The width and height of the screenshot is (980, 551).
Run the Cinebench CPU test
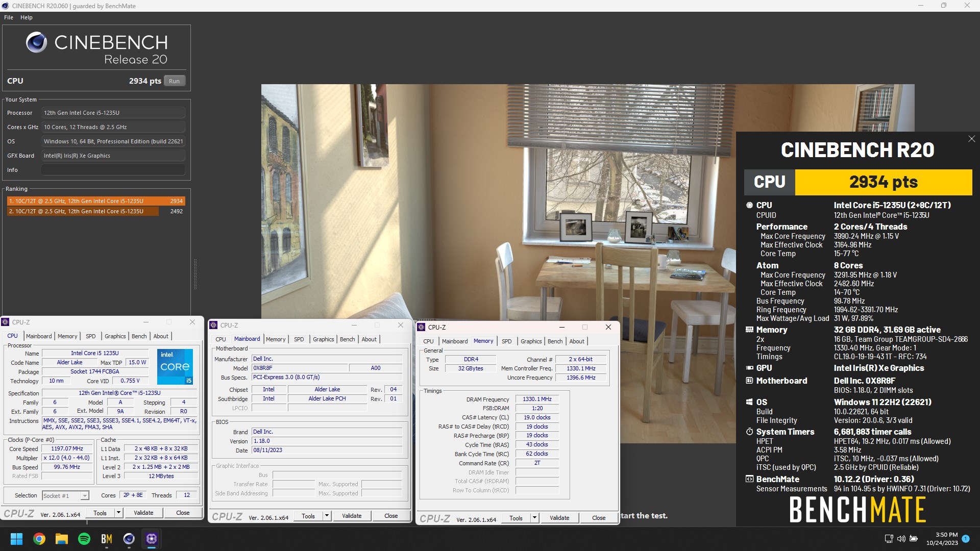[x=175, y=81]
